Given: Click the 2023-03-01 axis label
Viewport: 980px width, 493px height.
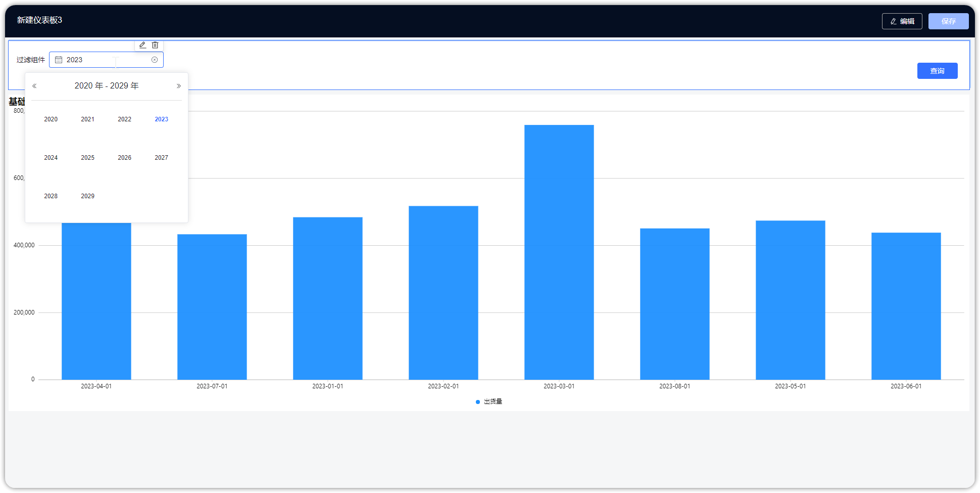Looking at the screenshot, I should [x=559, y=386].
